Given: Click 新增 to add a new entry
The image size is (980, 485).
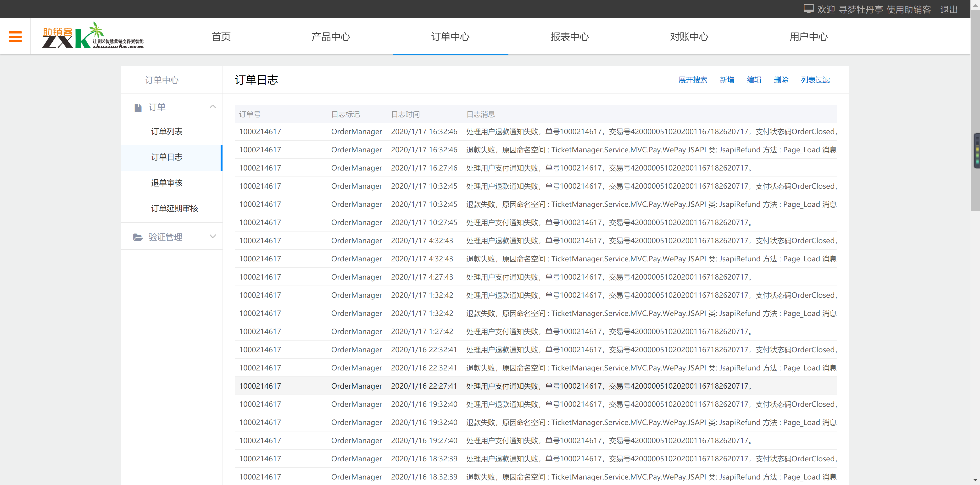Looking at the screenshot, I should [x=727, y=80].
